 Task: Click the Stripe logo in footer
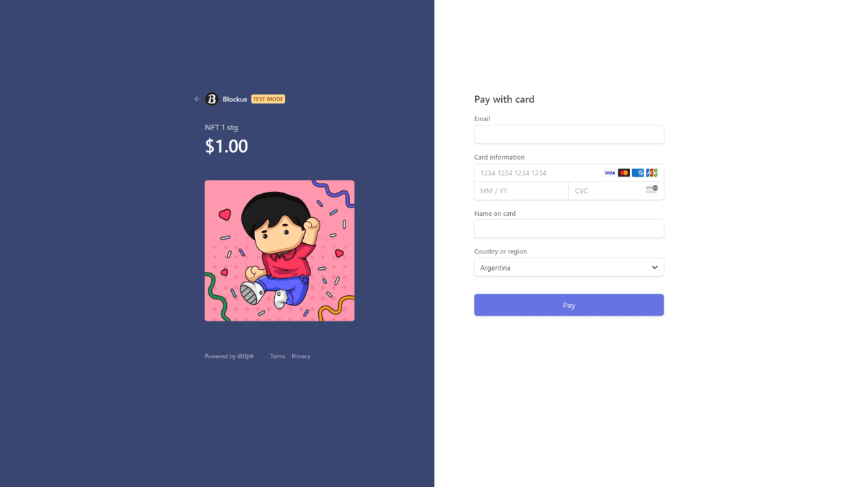click(245, 356)
